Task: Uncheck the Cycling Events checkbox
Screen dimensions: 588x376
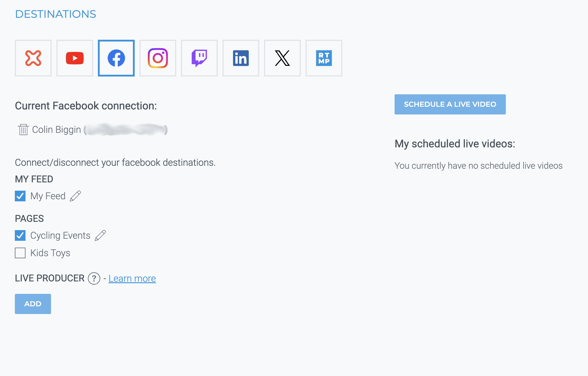Action: [20, 235]
